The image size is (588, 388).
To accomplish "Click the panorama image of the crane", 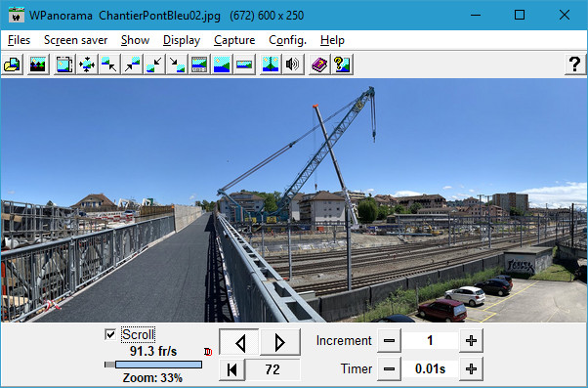I will 294,200.
